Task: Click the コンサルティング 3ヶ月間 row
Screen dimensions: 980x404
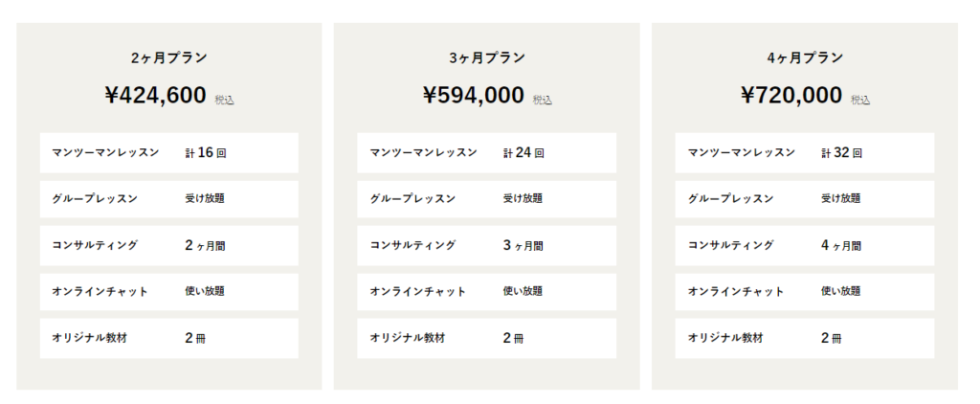Action: click(486, 245)
